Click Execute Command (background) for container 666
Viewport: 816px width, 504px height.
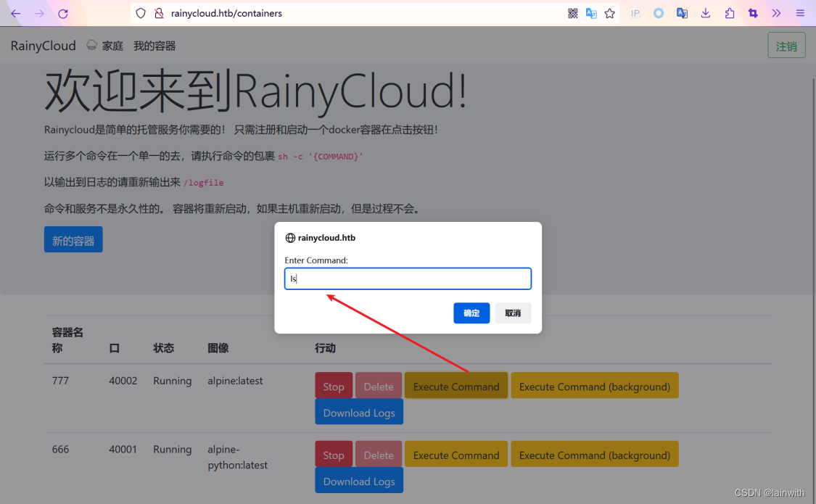tap(594, 455)
